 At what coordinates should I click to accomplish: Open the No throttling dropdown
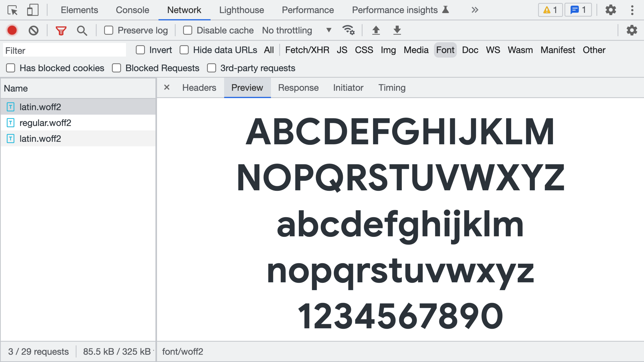tap(297, 30)
